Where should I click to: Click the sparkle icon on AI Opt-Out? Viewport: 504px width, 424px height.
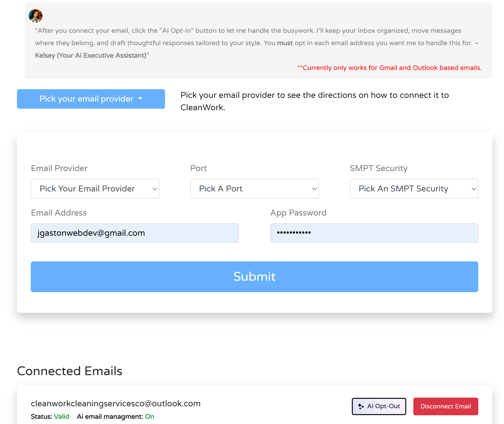pos(361,406)
